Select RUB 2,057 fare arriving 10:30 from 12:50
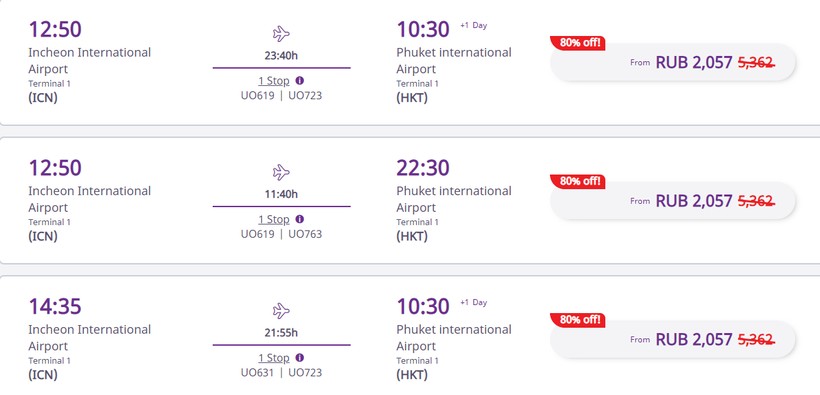Screen dimensions: 820x395 (x=674, y=63)
